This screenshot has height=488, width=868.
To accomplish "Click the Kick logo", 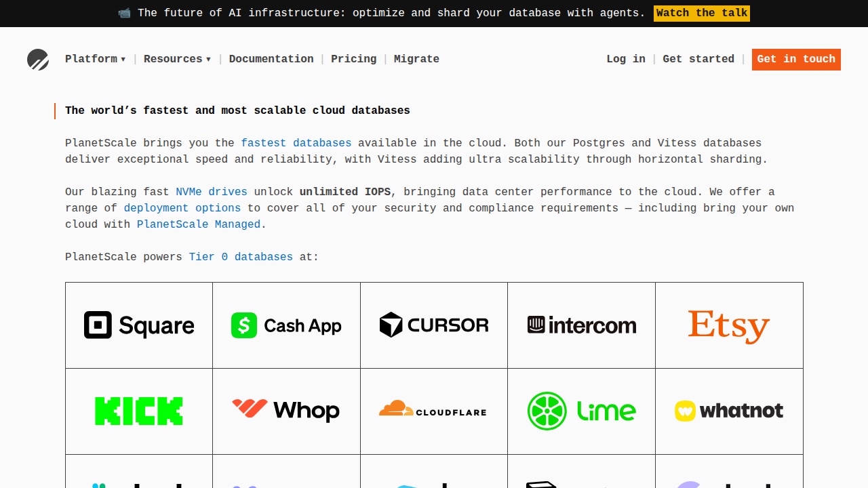I will point(139,411).
